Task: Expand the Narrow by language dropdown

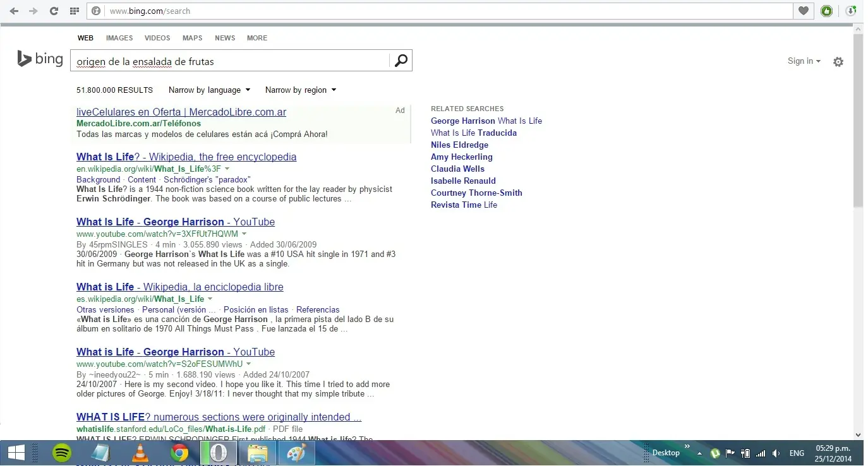Action: (x=209, y=90)
